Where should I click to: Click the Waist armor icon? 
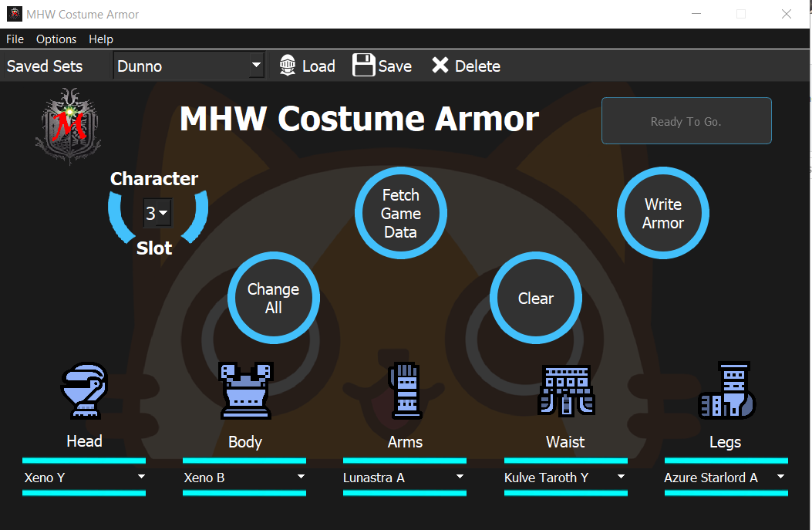[566, 390]
